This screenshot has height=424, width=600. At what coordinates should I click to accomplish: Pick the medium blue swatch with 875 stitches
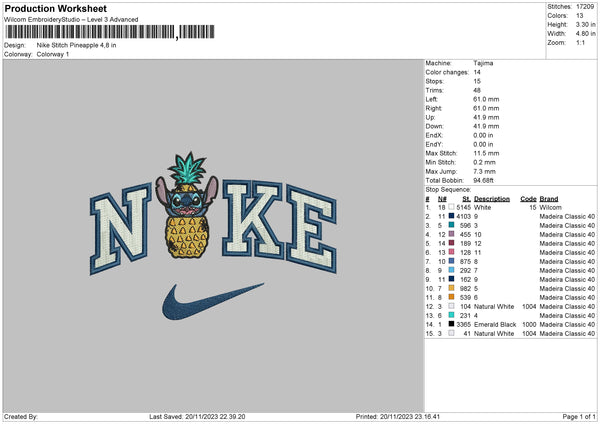452,261
